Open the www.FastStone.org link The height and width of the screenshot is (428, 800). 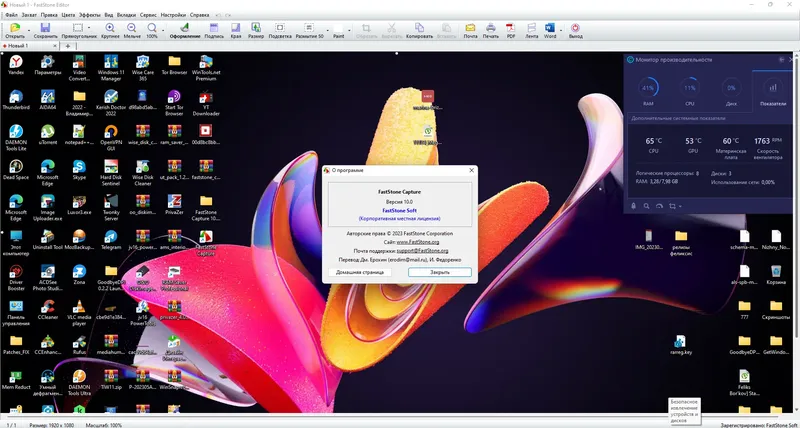(x=418, y=242)
